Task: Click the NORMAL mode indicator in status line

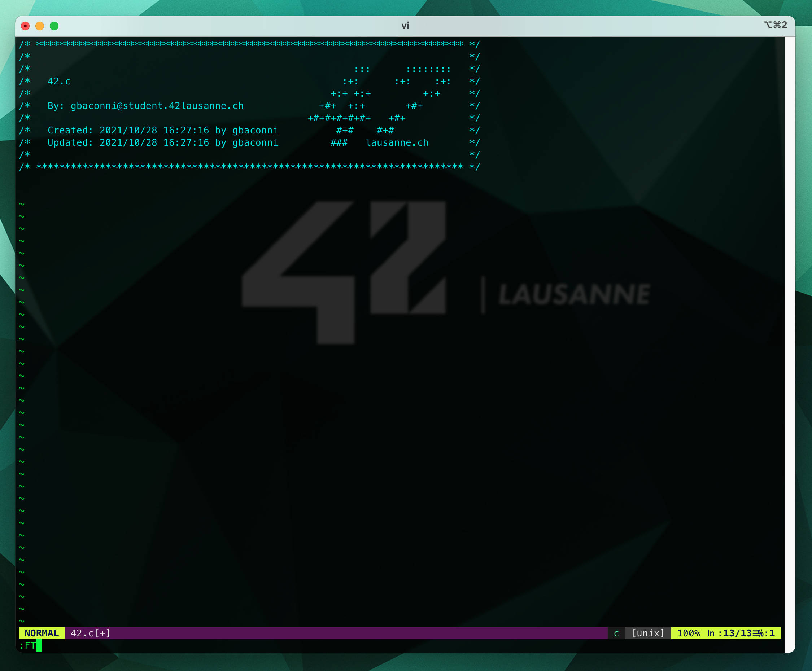Action: (42, 633)
